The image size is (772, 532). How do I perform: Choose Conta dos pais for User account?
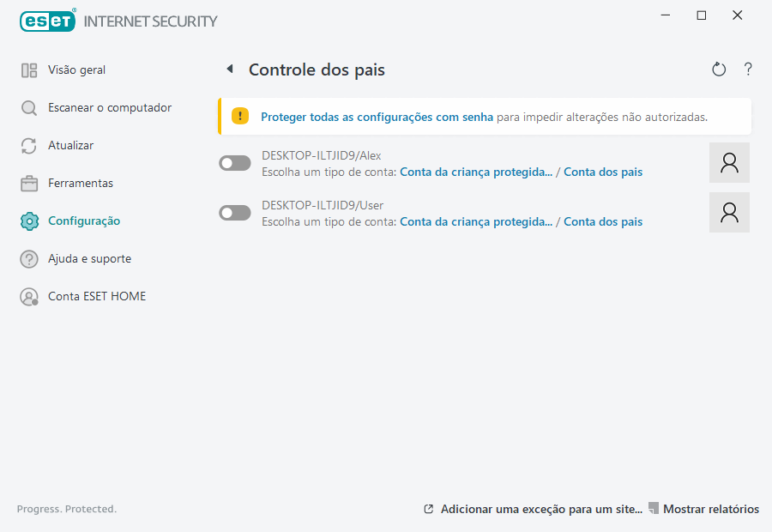click(x=603, y=221)
